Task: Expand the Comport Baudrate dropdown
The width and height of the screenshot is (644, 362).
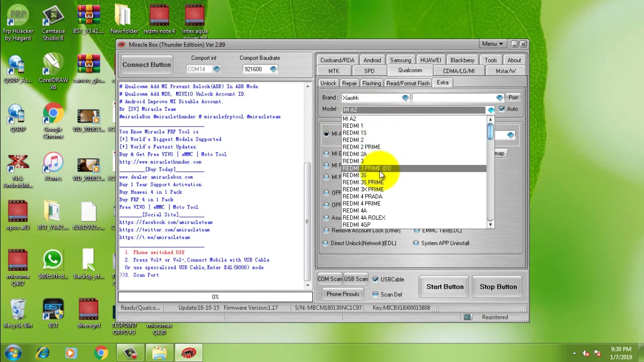Action: pos(273,69)
